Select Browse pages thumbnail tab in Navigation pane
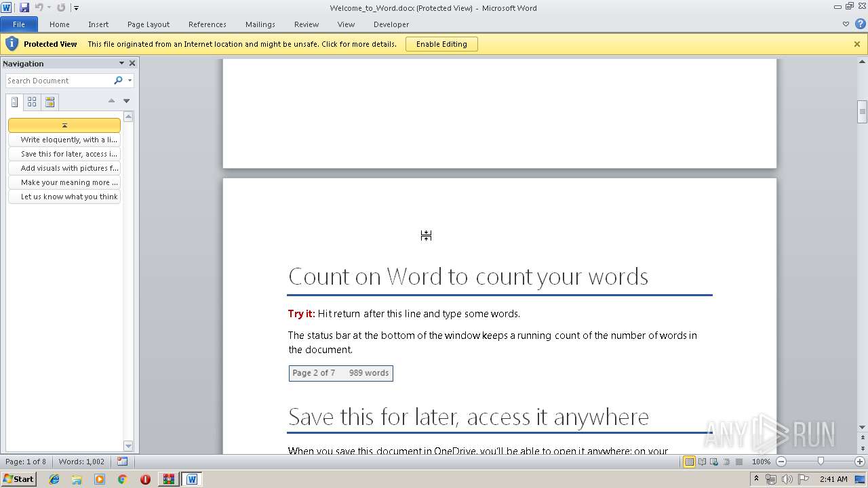This screenshot has height=488, width=868. click(32, 102)
